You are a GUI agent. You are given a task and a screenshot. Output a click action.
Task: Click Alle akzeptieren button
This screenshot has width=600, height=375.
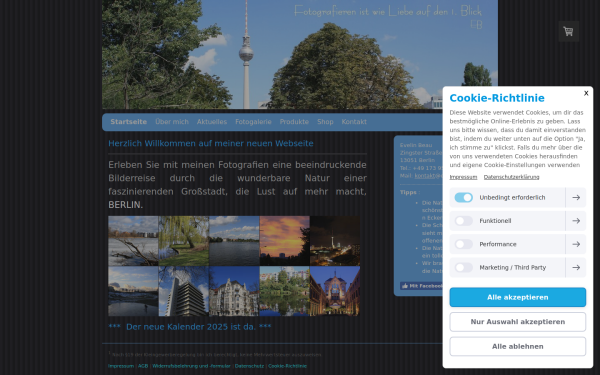[x=517, y=297]
